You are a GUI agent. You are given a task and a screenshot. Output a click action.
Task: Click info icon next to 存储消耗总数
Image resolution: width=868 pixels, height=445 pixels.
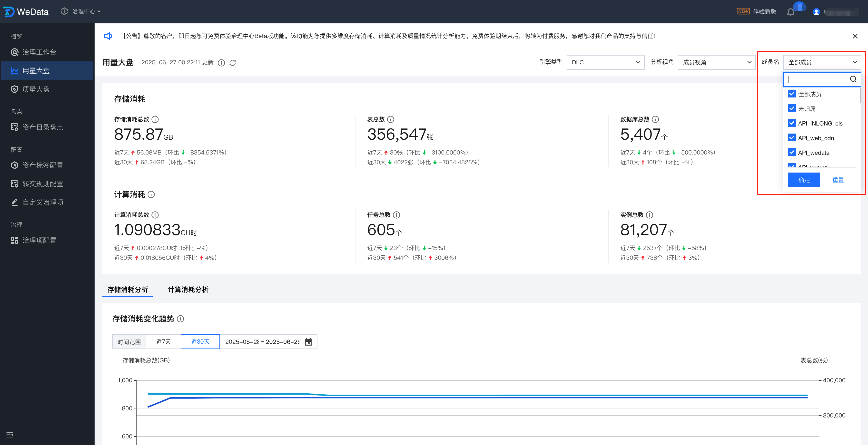click(x=155, y=119)
